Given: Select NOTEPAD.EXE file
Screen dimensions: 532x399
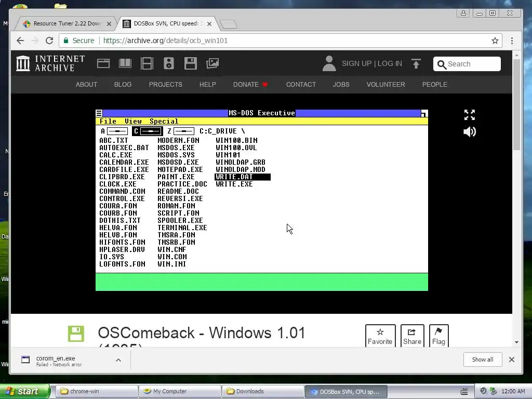Looking at the screenshot, I should [x=180, y=170].
